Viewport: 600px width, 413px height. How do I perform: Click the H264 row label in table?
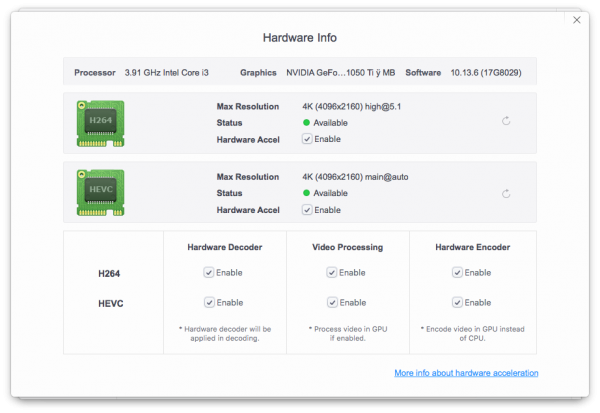(109, 274)
